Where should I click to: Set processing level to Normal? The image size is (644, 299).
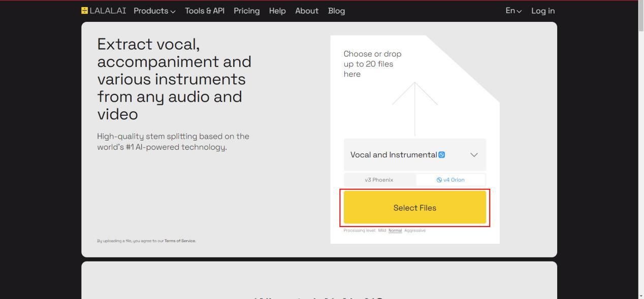click(x=395, y=230)
